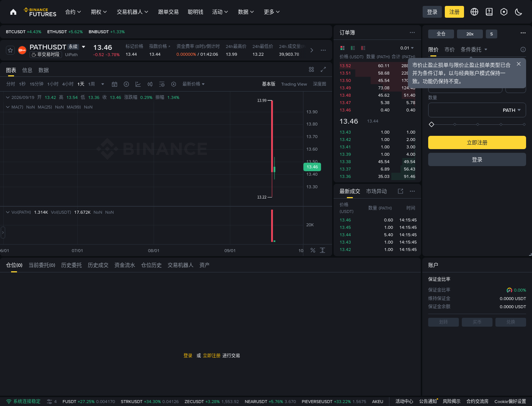This screenshot has width=532, height=406.
Task: Open the 交易机器人 nav dropdown
Action: click(x=133, y=12)
